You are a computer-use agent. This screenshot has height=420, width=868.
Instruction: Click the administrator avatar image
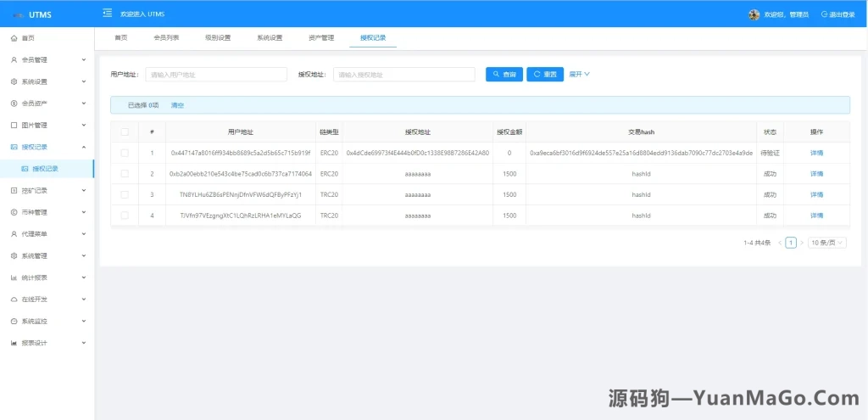[x=754, y=14]
